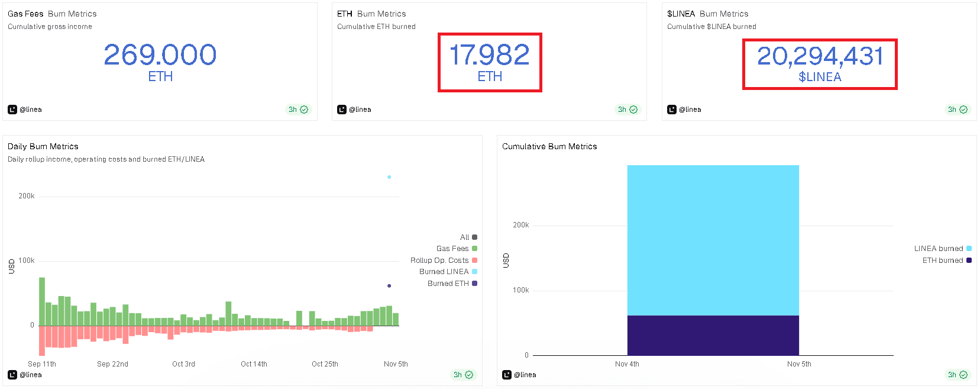Select All series in Daily Burn legend

[x=468, y=237]
